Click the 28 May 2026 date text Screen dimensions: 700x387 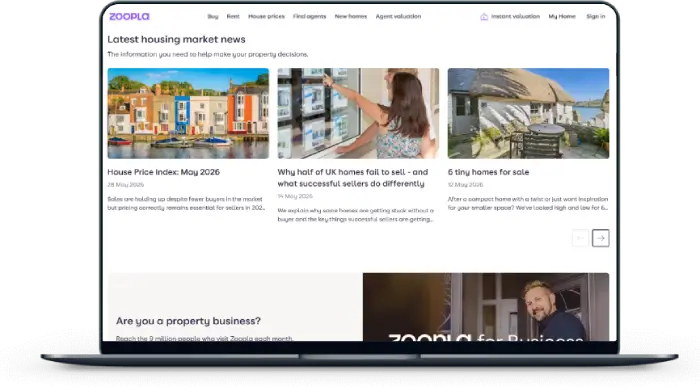125,184
